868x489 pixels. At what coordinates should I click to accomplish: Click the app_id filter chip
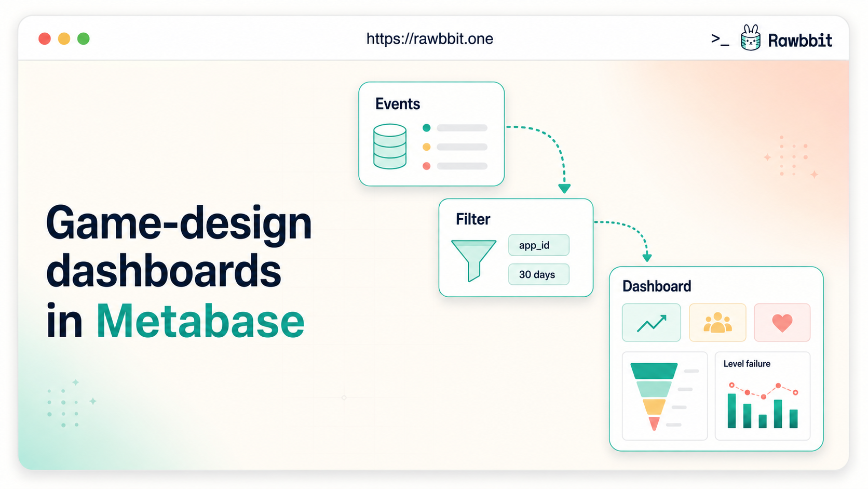(539, 245)
